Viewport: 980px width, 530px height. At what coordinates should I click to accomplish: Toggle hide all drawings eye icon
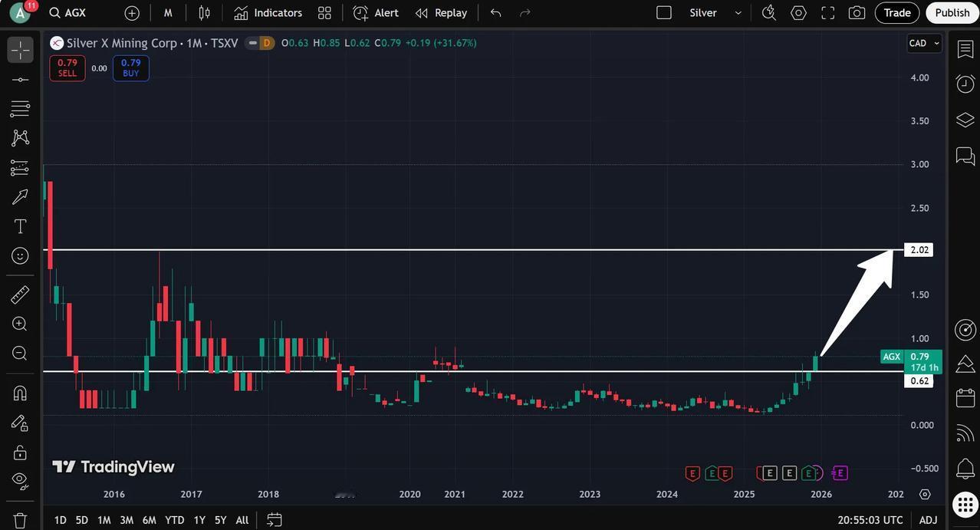20,481
